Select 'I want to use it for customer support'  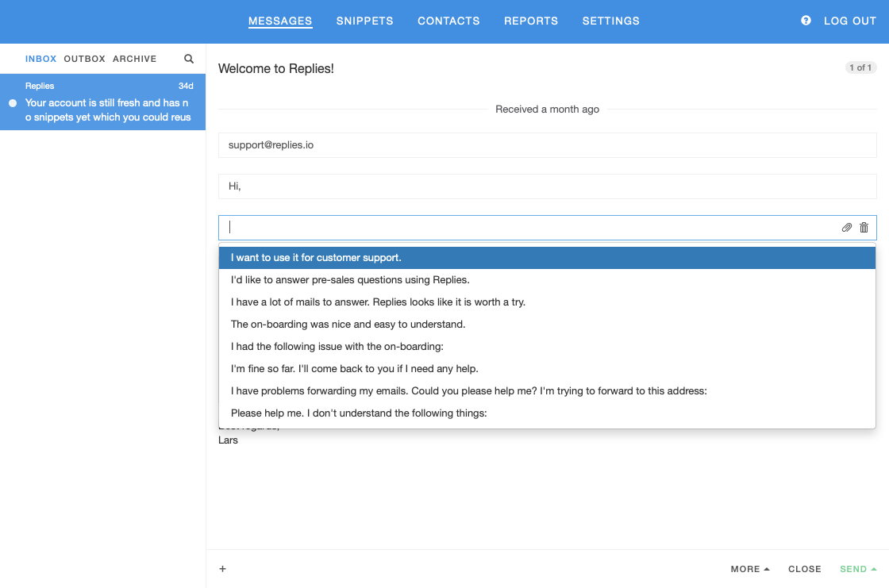316,258
